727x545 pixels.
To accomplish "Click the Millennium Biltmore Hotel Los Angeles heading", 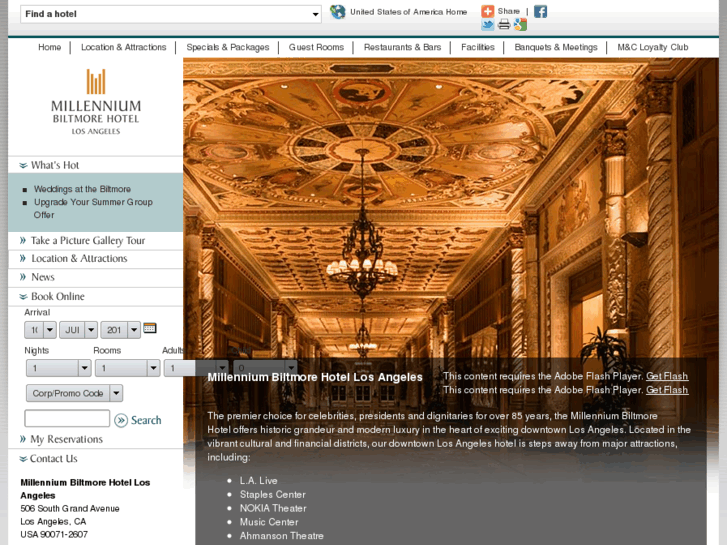I will (x=315, y=377).
